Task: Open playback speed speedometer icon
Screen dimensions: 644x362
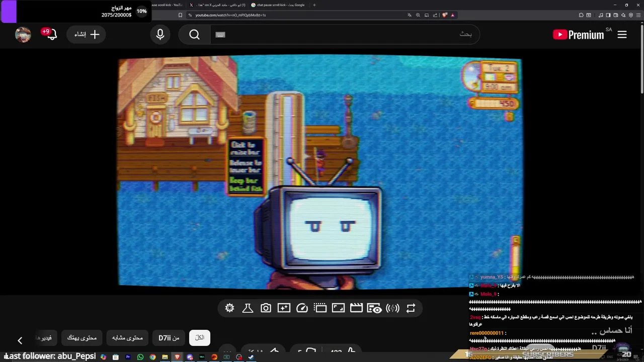Action: [x=302, y=308]
